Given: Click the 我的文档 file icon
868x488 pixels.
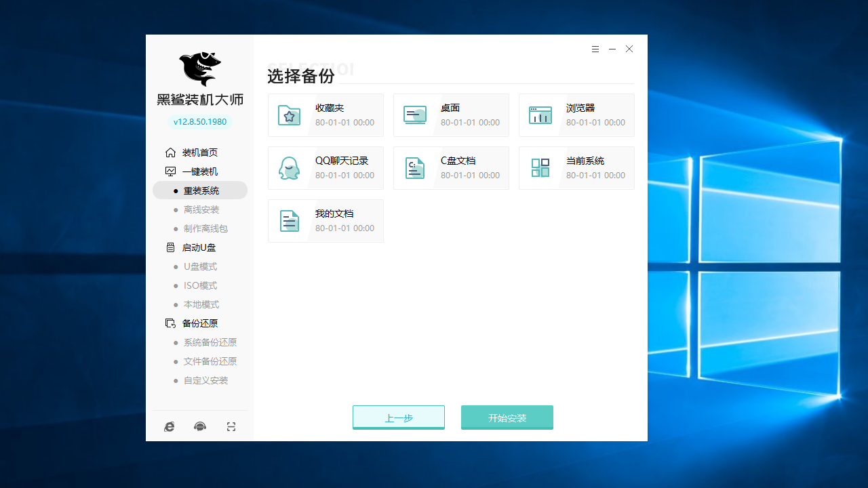Looking at the screenshot, I should pos(290,221).
